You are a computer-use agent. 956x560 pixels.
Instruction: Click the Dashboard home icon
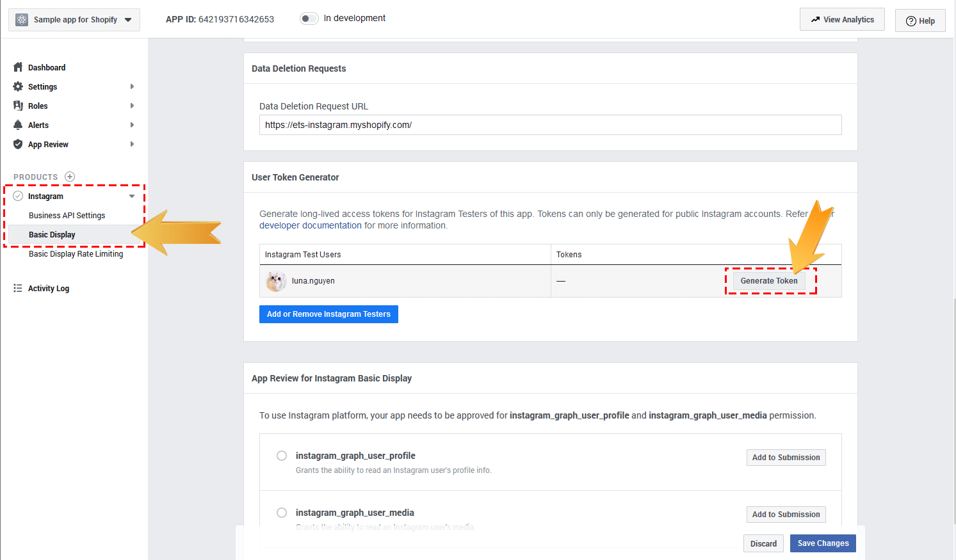pyautogui.click(x=18, y=67)
